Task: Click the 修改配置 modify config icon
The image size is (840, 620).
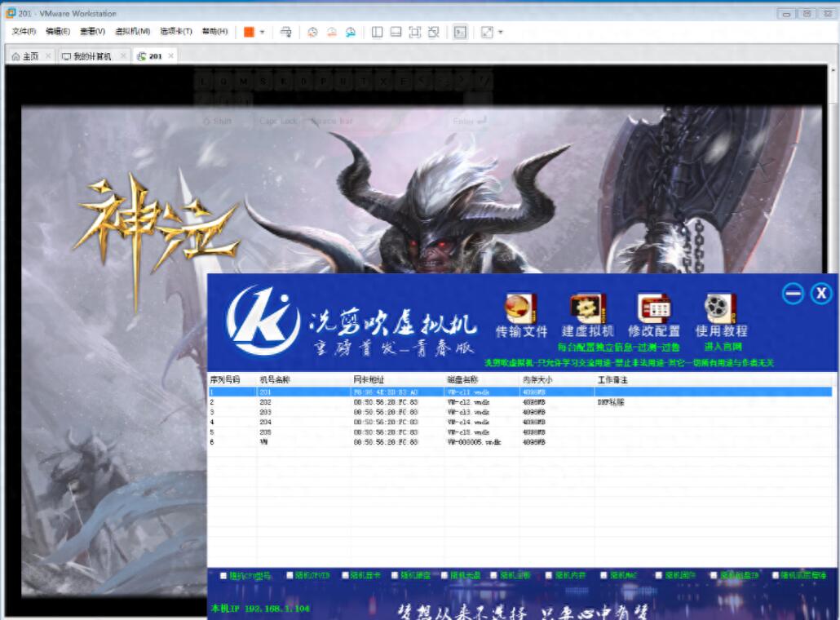Action: (654, 317)
